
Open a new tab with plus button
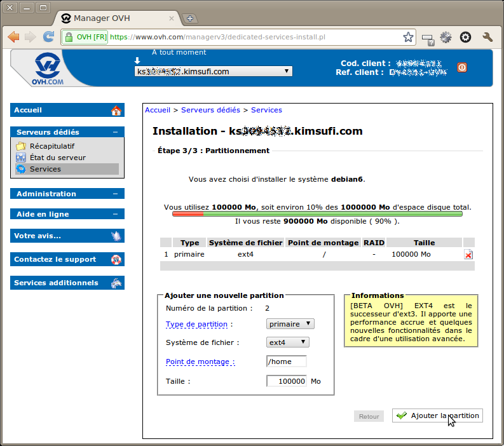click(x=189, y=18)
